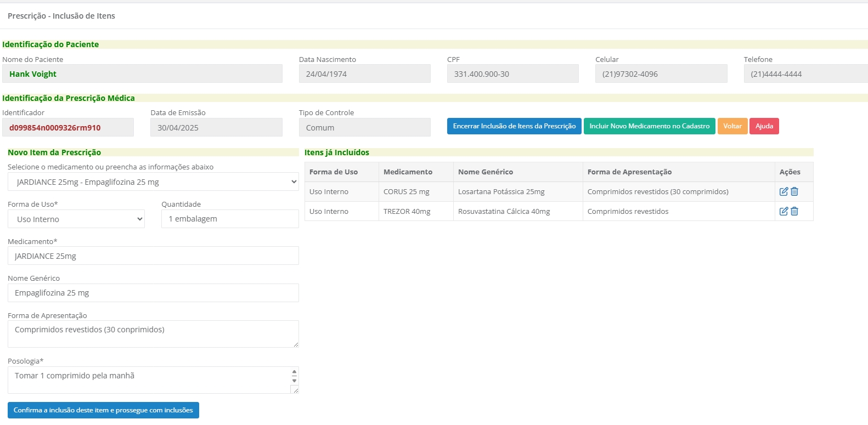Open the Forma de Uso dropdown
The width and height of the screenshot is (868, 425).
(x=76, y=219)
